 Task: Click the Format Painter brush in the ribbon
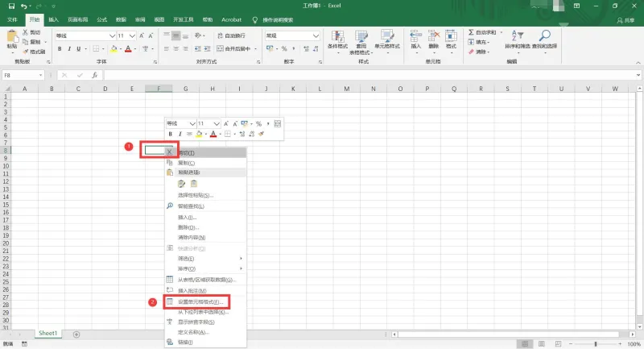[x=26, y=52]
